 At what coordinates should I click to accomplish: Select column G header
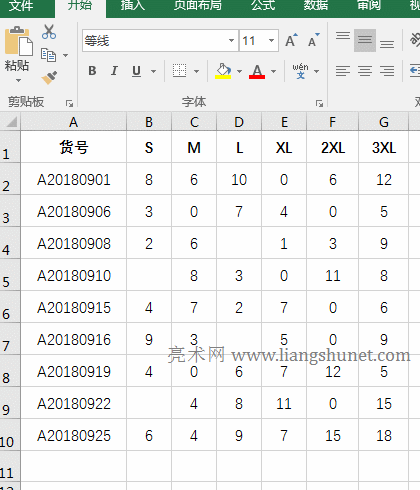384,122
